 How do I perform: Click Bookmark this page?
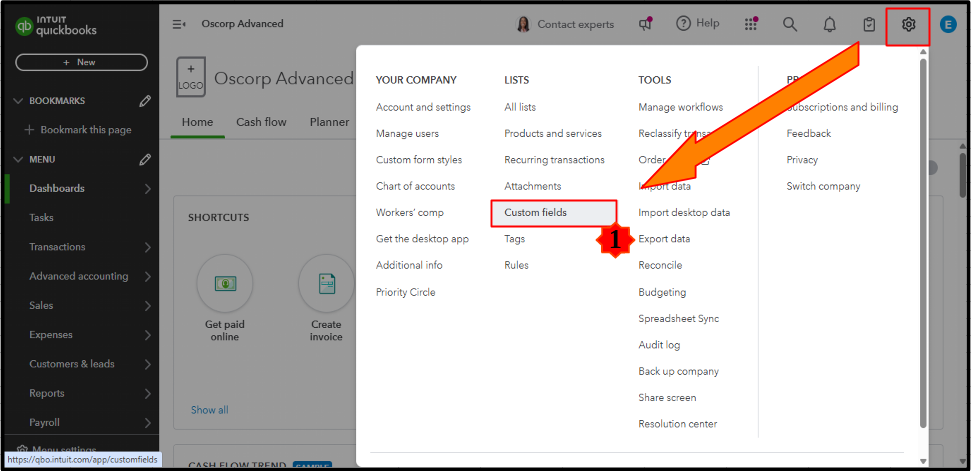(x=77, y=130)
